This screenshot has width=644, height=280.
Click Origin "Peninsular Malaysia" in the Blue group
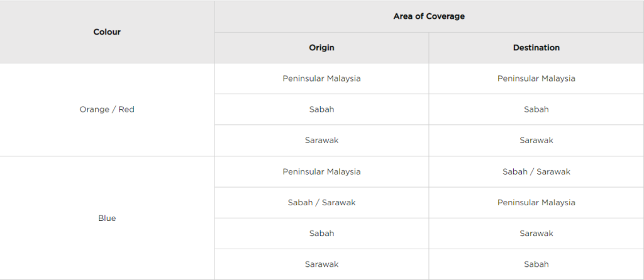321,171
